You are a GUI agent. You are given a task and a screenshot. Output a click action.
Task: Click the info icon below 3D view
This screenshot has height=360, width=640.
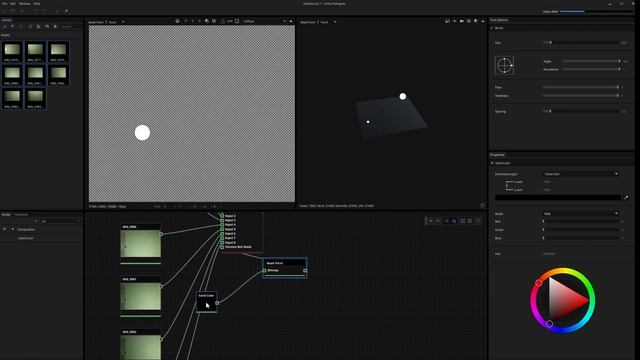click(482, 206)
